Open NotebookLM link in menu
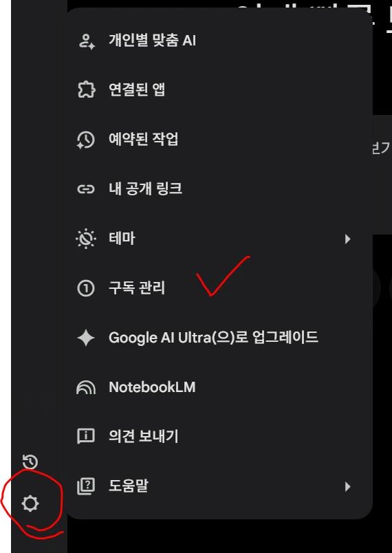This screenshot has height=553, width=392. (x=219, y=387)
